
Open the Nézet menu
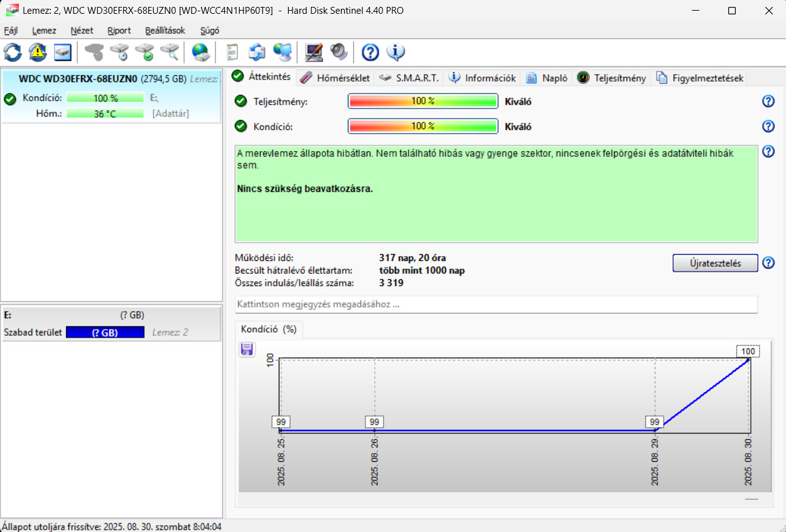coord(82,31)
